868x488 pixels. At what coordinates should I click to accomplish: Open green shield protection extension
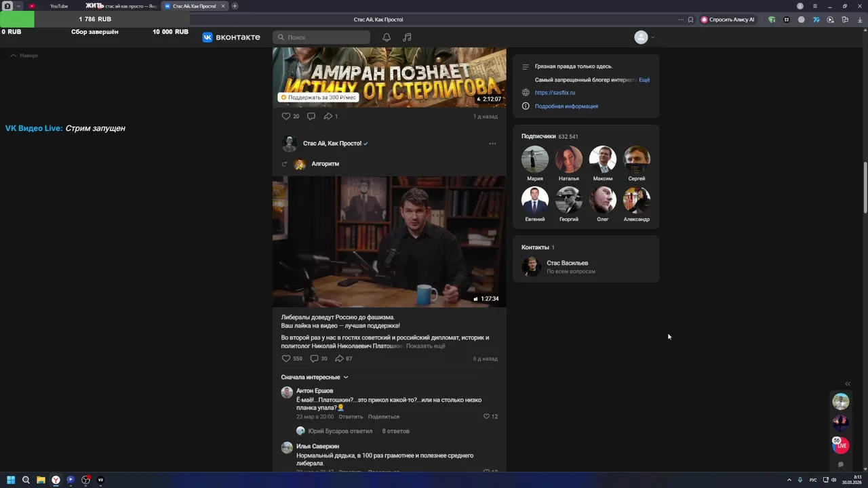(x=772, y=20)
